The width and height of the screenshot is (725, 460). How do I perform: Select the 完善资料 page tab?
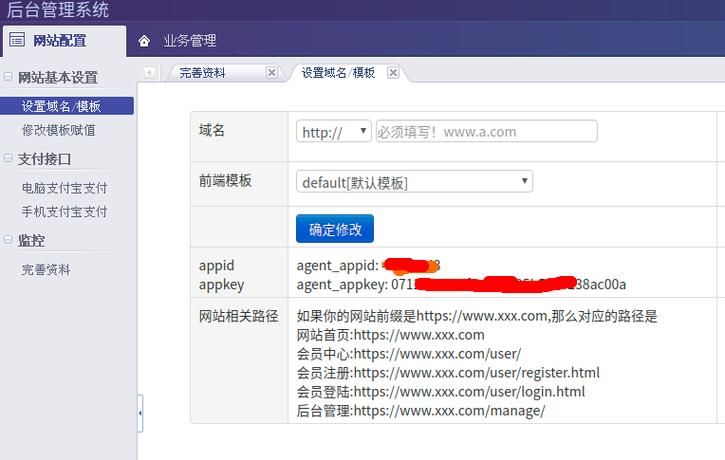(202, 73)
